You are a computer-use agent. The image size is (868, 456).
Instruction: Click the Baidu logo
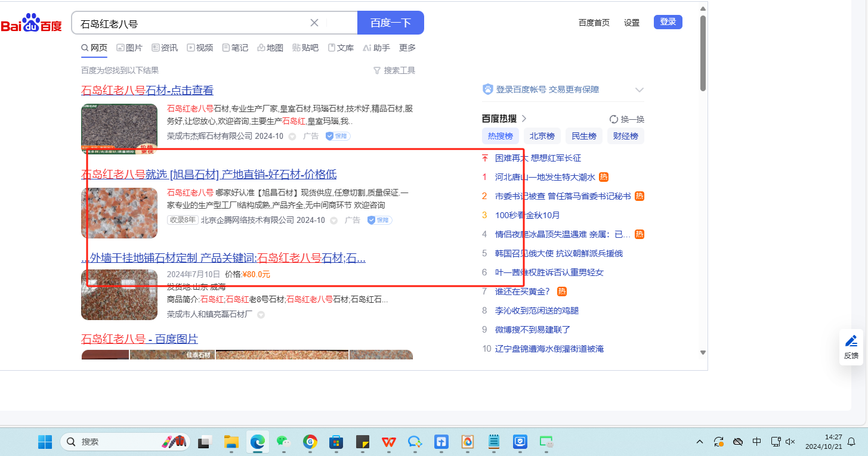(x=31, y=24)
